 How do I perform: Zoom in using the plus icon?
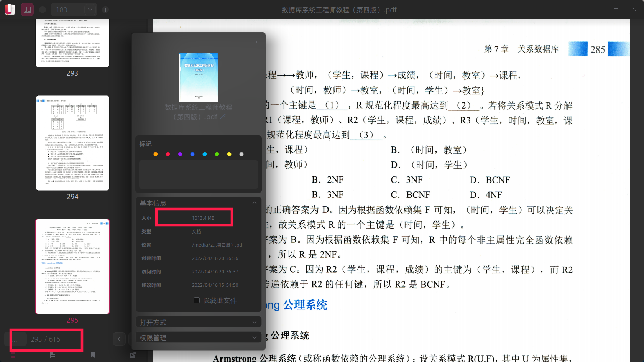click(105, 10)
